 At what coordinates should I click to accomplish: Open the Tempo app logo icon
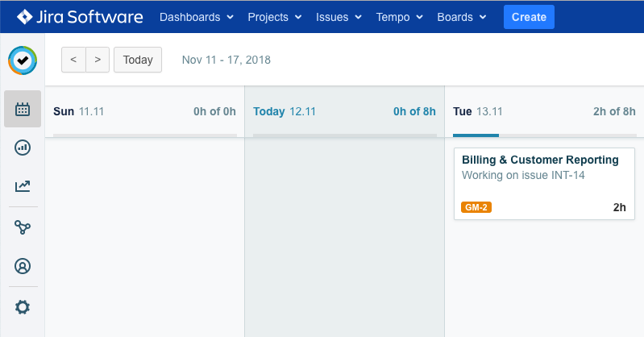(23, 60)
